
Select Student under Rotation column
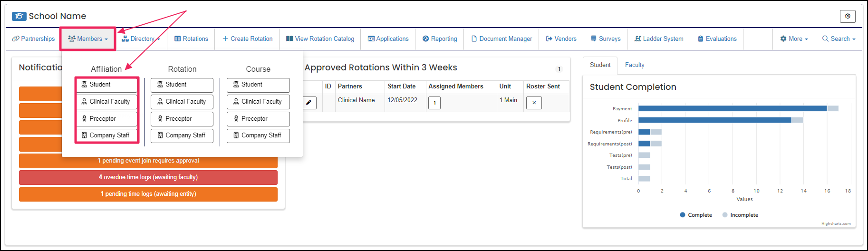(182, 85)
